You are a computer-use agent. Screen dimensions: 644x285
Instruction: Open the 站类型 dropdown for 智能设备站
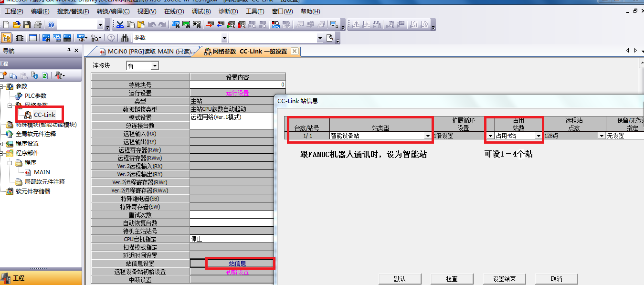tap(428, 136)
